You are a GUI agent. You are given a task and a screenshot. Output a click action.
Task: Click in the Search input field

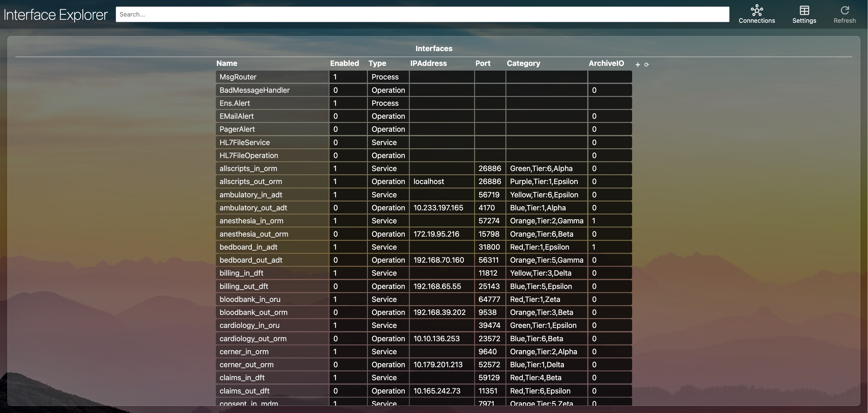pos(422,14)
